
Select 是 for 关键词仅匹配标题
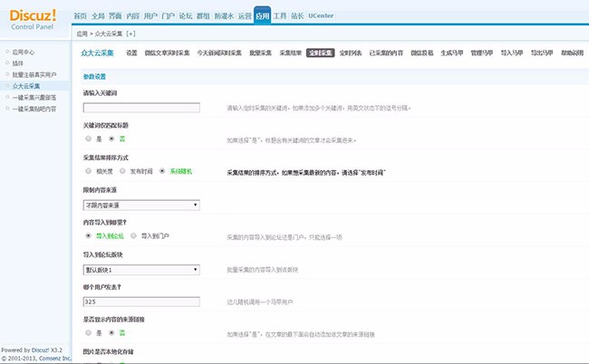[88, 139]
